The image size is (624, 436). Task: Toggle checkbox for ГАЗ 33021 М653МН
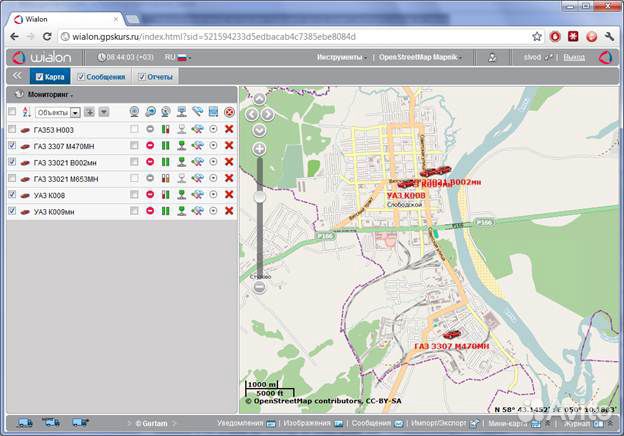pyautogui.click(x=12, y=179)
